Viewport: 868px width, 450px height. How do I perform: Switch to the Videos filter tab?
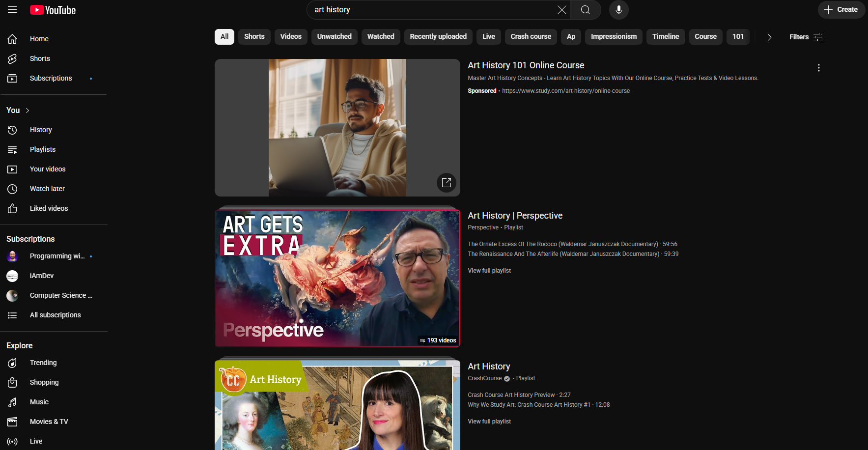[290, 36]
